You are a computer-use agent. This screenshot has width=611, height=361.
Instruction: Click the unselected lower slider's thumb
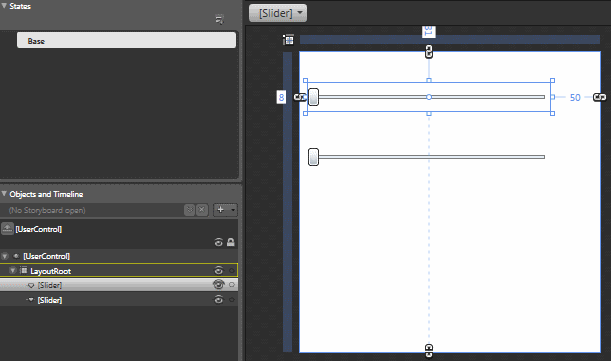[x=313, y=157]
